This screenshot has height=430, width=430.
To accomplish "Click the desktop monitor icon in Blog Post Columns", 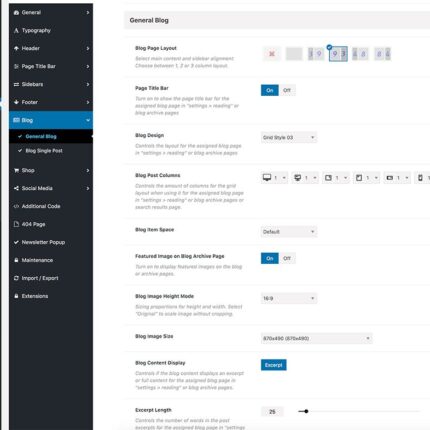I will tap(267, 178).
